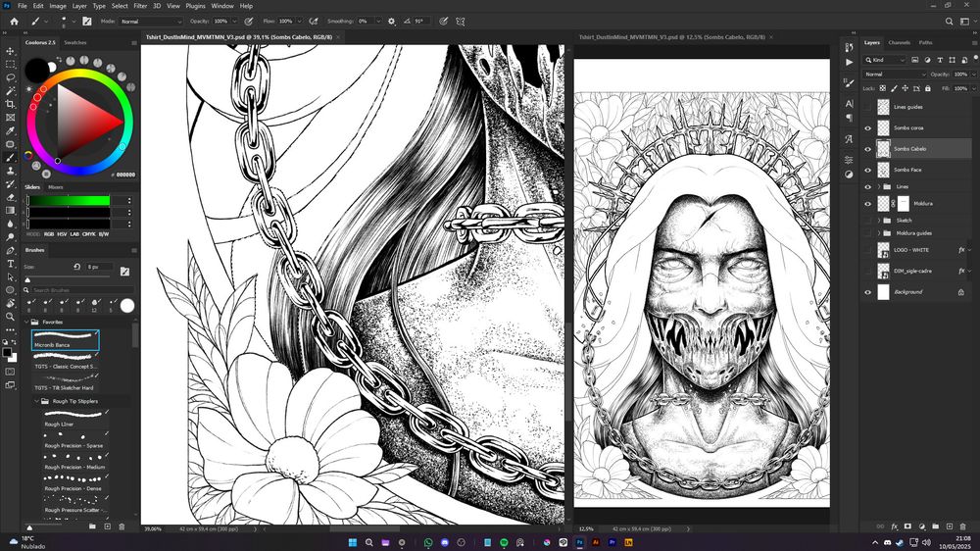This screenshot has height=551, width=980.
Task: Open the brush Mode dropdown
Action: tap(150, 22)
